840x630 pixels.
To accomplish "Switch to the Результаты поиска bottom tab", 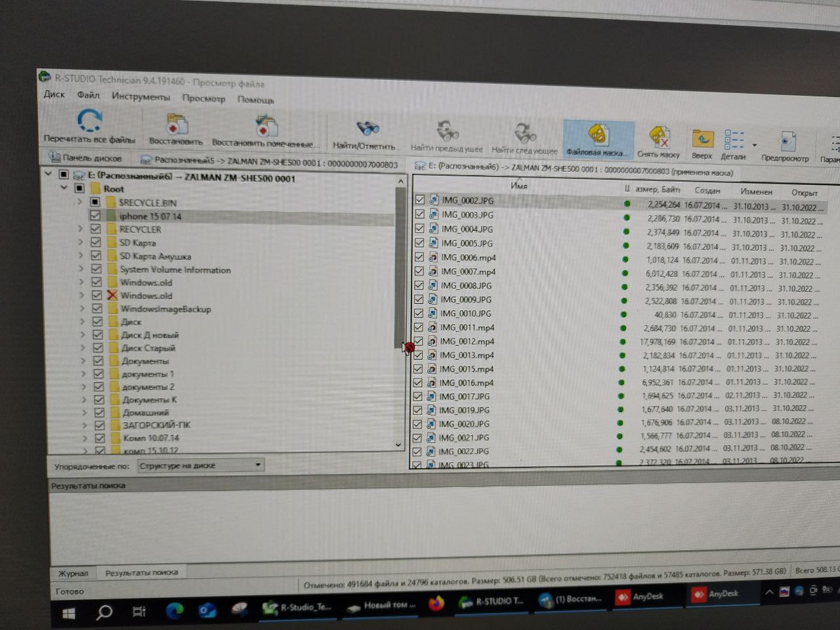I will 142,572.
